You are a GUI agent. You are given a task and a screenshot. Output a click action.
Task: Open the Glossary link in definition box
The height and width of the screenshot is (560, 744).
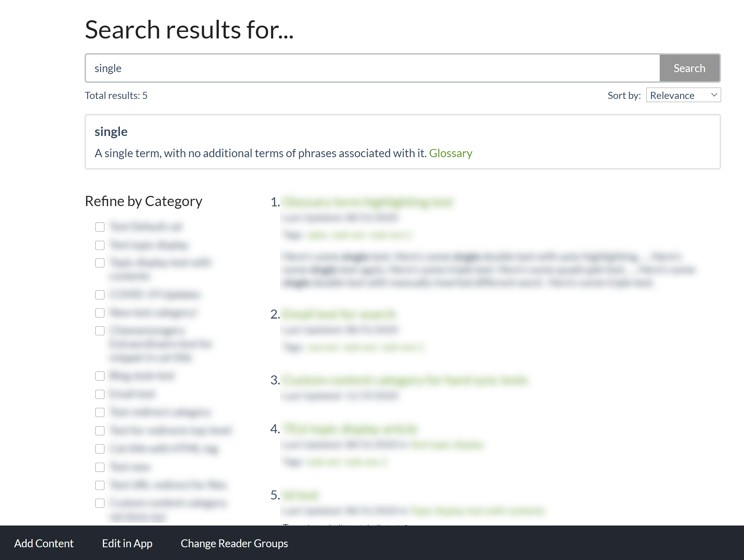click(450, 153)
